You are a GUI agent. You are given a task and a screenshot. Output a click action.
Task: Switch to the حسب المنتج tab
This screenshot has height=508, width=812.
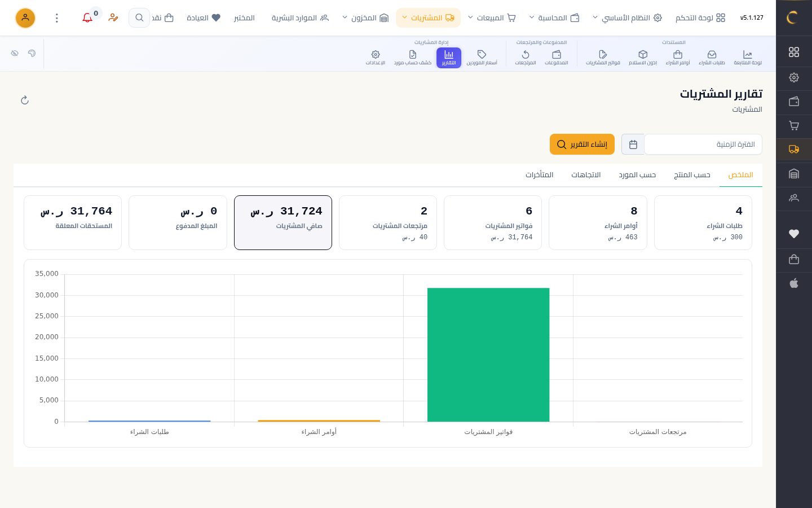coord(692,175)
